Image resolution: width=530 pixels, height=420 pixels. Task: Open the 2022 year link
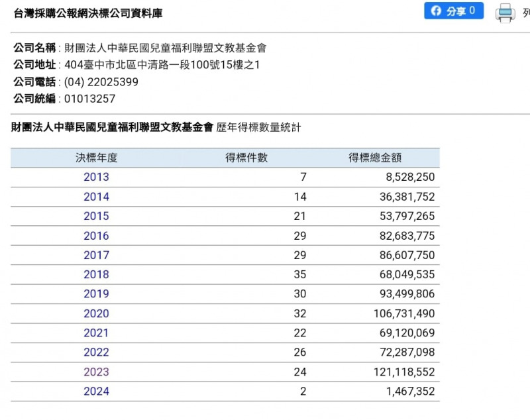[x=96, y=352]
